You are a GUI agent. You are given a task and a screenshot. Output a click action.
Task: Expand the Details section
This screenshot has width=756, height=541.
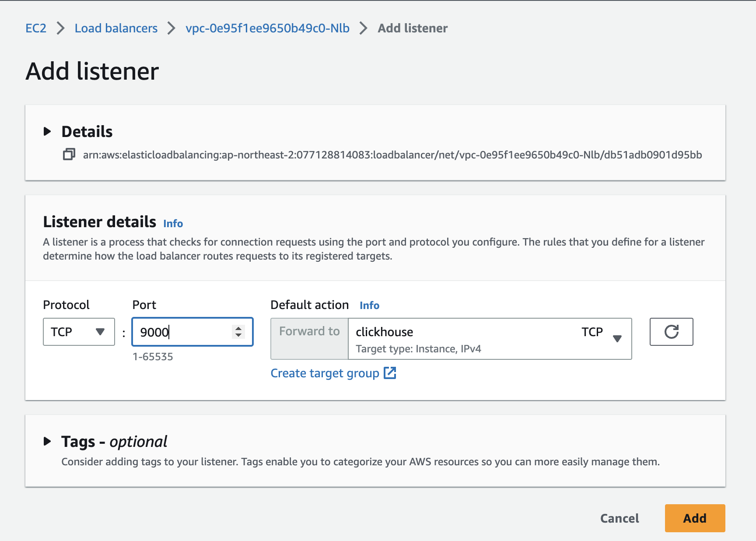click(47, 131)
